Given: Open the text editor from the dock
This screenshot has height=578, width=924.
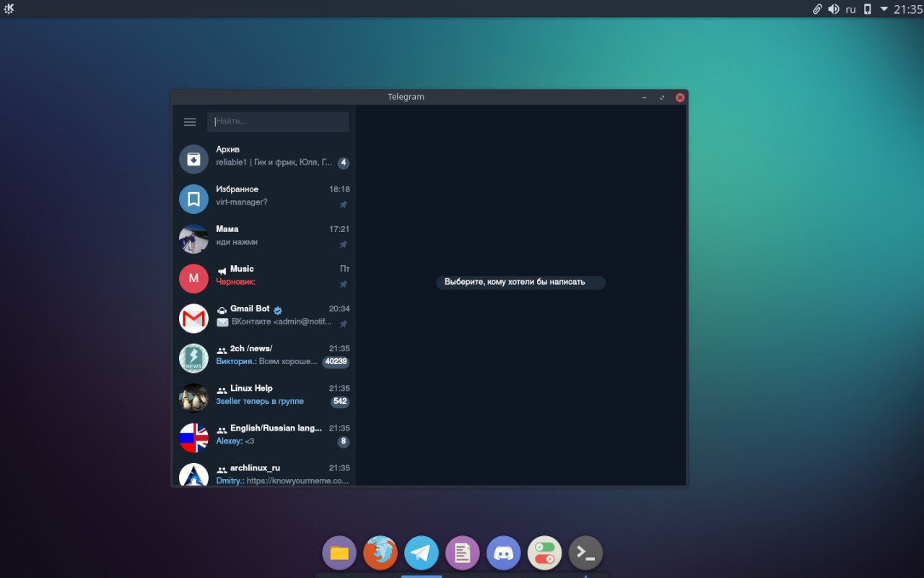Looking at the screenshot, I should (x=463, y=553).
